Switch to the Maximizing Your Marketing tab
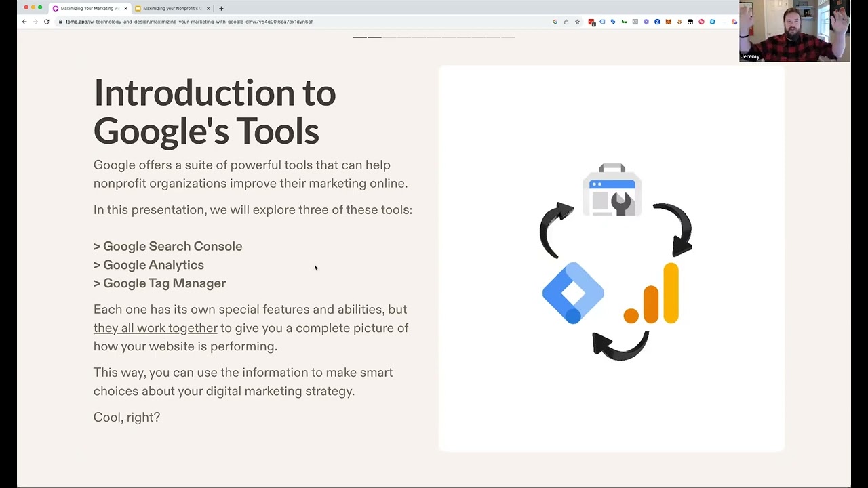 [89, 9]
